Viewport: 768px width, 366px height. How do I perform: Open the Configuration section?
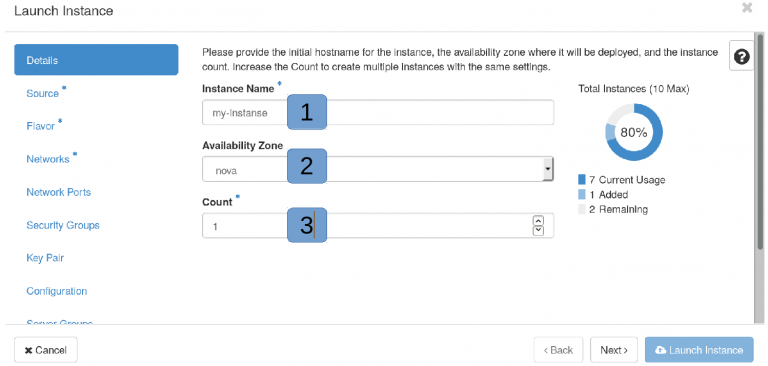(x=57, y=291)
